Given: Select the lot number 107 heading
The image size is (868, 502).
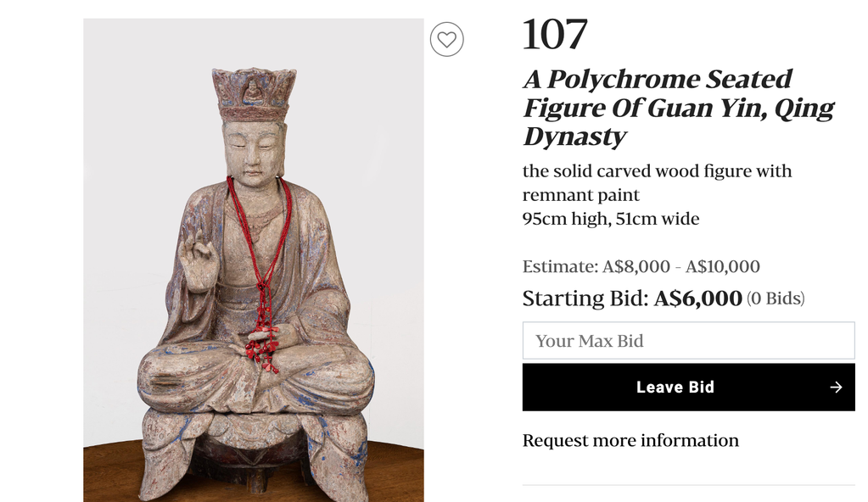Looking at the screenshot, I should click(555, 34).
